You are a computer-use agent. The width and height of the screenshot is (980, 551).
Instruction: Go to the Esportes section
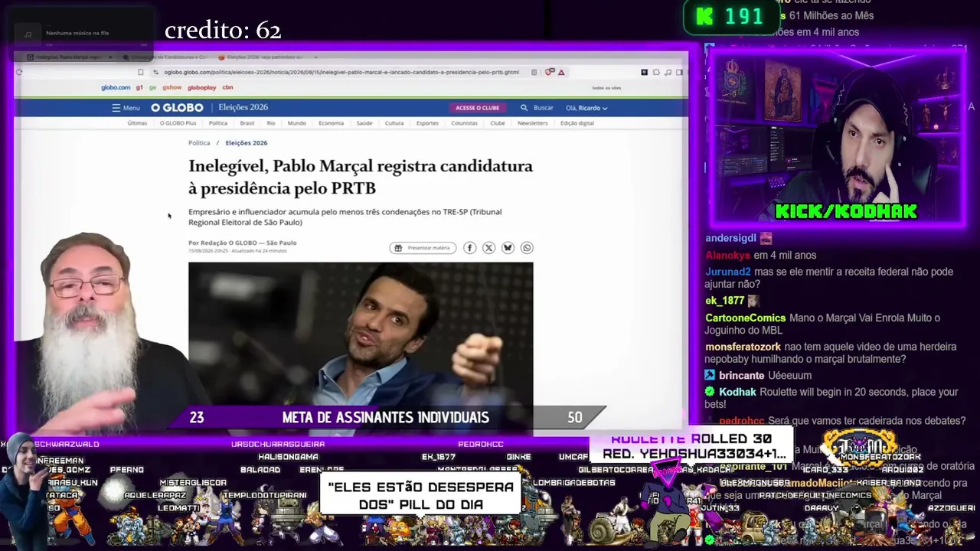click(x=427, y=123)
